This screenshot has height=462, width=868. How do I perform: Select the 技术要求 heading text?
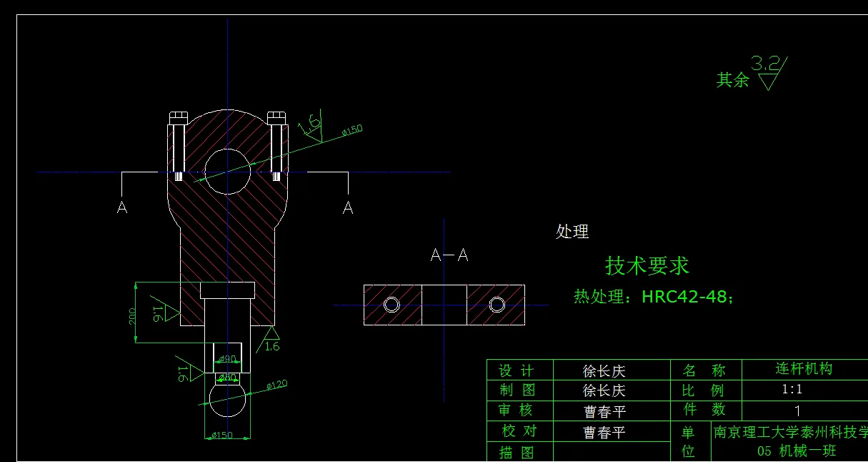647,265
